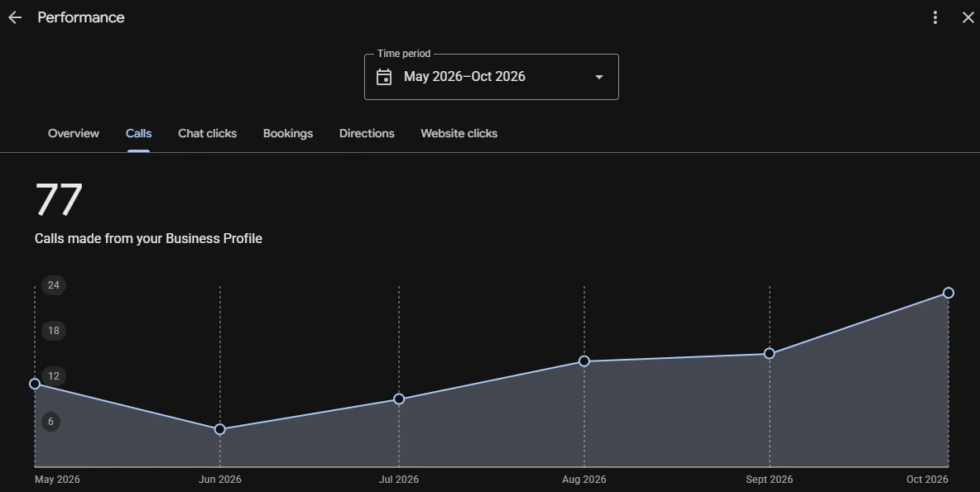980x492 pixels.
Task: Click the 'Jul 2026' x-axis label
Action: [399, 480]
